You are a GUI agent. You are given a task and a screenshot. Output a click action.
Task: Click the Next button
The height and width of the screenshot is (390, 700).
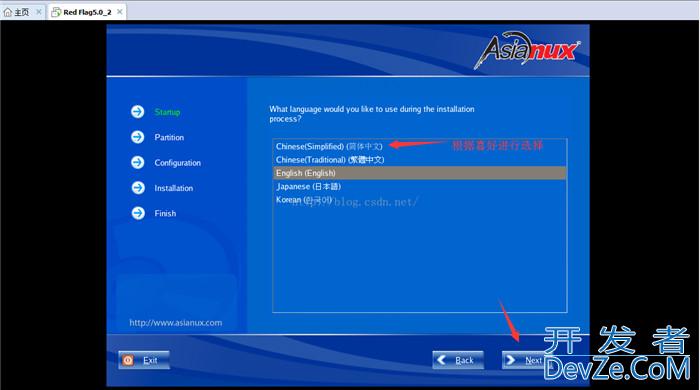pos(527,360)
